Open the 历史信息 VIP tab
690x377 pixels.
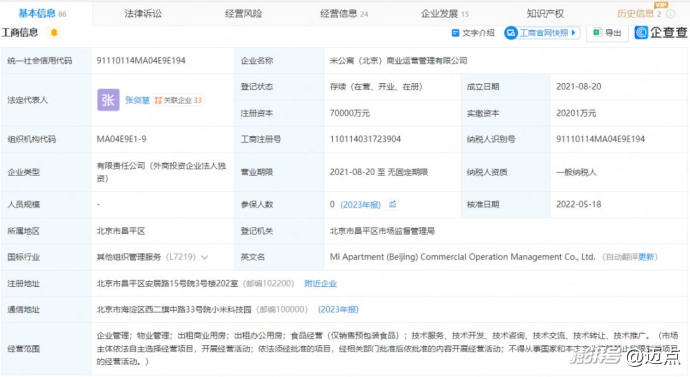point(639,14)
